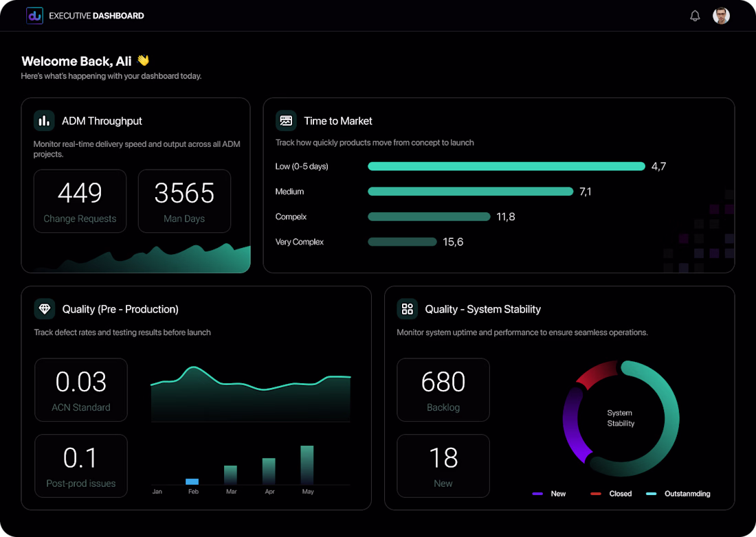Screen dimensions: 756x537
Task: Click the Feb blue bar in chart
Action: pos(192,481)
